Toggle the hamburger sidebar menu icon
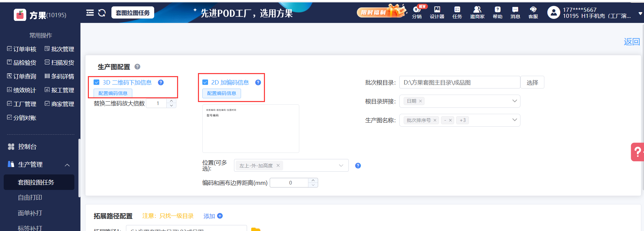644x231 pixels. 90,13
